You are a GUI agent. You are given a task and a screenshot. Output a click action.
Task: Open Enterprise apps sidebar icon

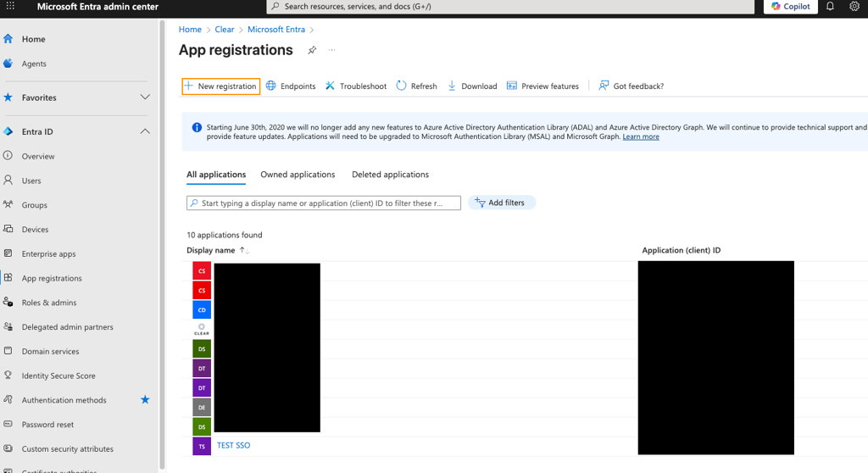tap(8, 253)
